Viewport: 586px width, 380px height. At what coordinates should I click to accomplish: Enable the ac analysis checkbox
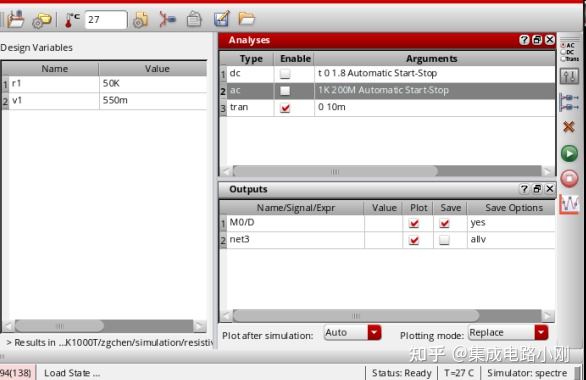click(x=285, y=90)
